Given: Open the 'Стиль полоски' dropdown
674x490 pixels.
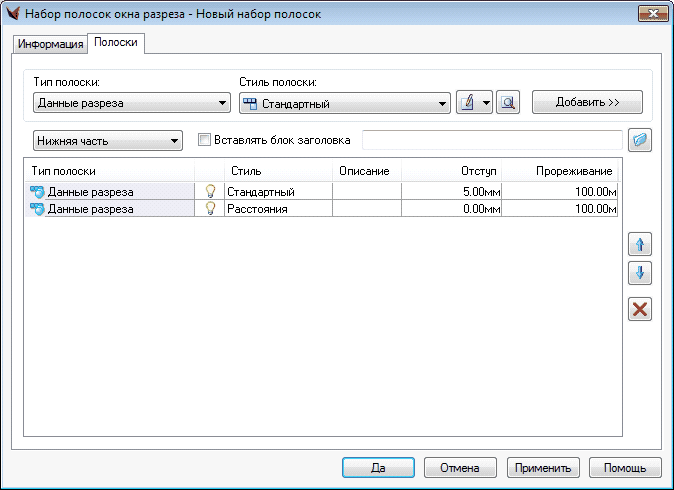Looking at the screenshot, I should click(345, 103).
